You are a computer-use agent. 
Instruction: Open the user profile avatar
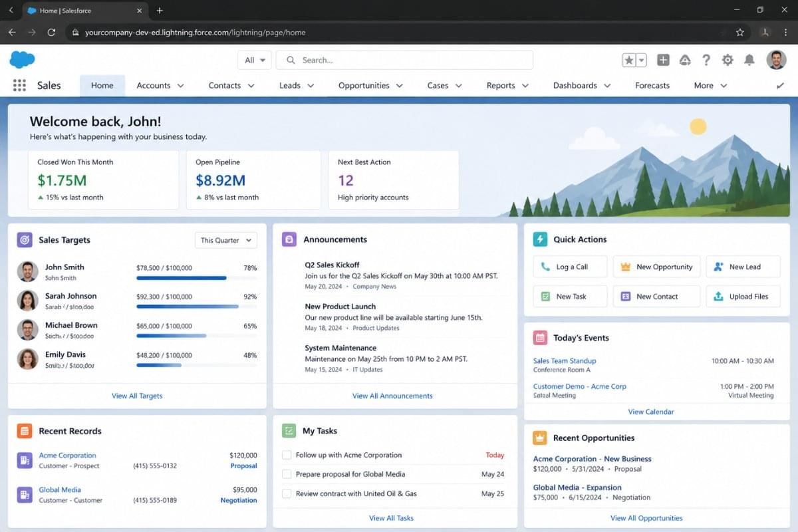coord(776,60)
